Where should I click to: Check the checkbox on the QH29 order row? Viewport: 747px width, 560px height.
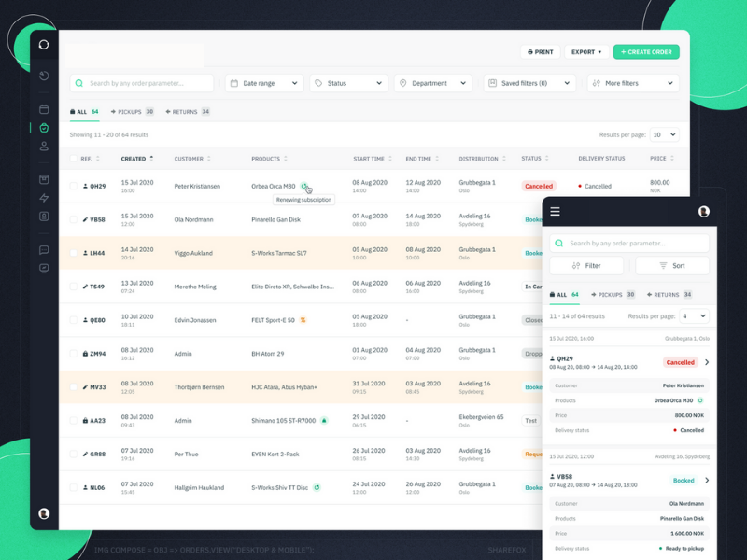click(x=76, y=186)
